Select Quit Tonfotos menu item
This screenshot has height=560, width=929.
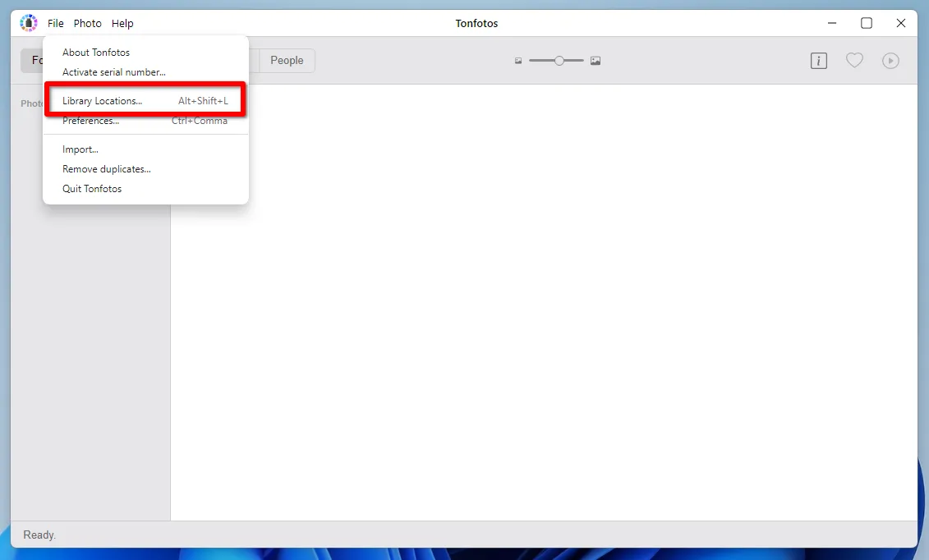point(92,189)
